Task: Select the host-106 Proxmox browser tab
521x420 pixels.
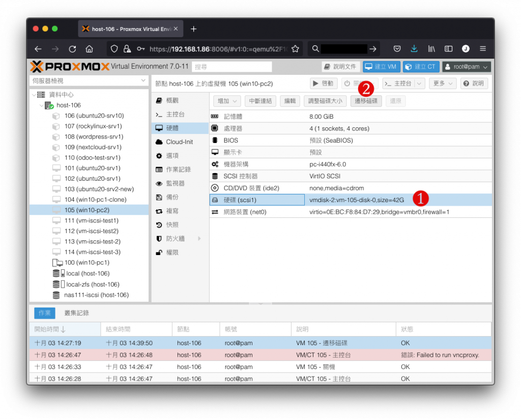Action: (130, 29)
